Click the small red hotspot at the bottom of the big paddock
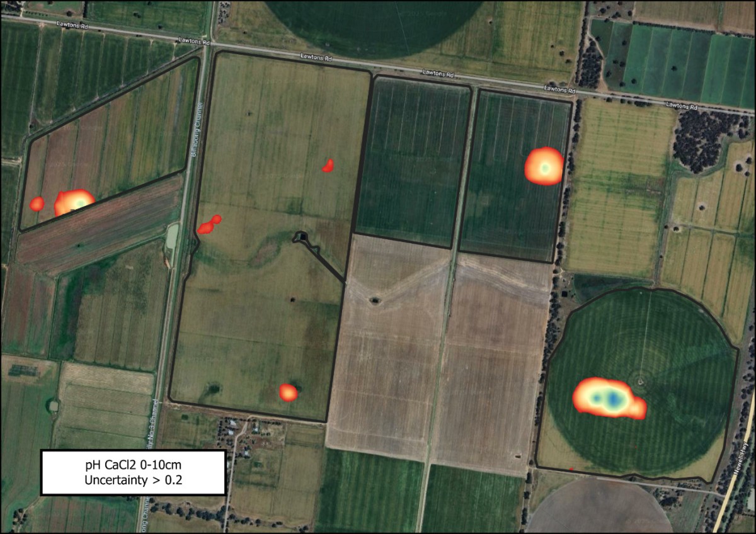This screenshot has height=534, width=756. click(289, 392)
